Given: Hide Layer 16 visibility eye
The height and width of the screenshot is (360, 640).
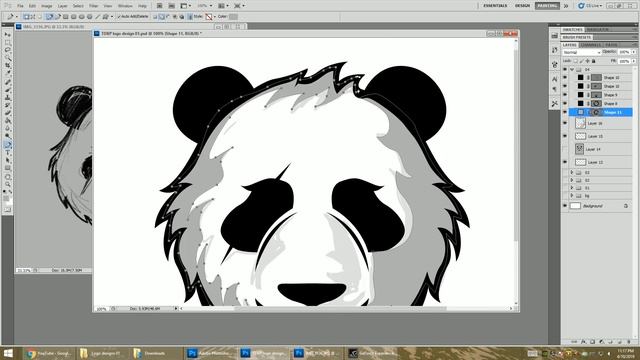Looking at the screenshot, I should coord(565,123).
